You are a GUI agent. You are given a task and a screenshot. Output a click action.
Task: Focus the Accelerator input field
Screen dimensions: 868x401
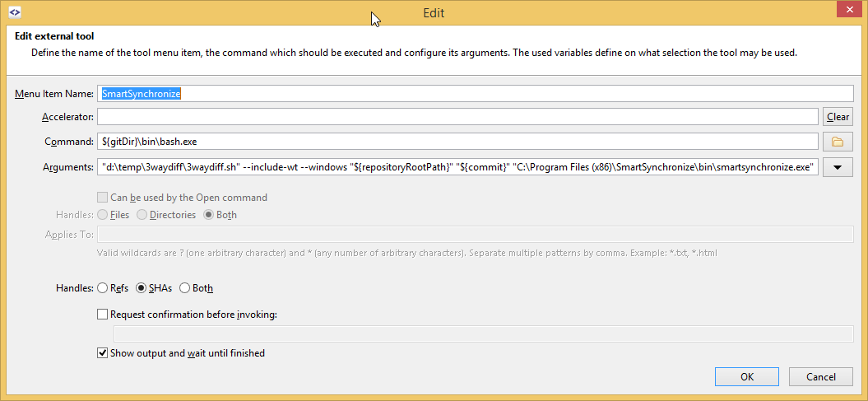pos(457,117)
